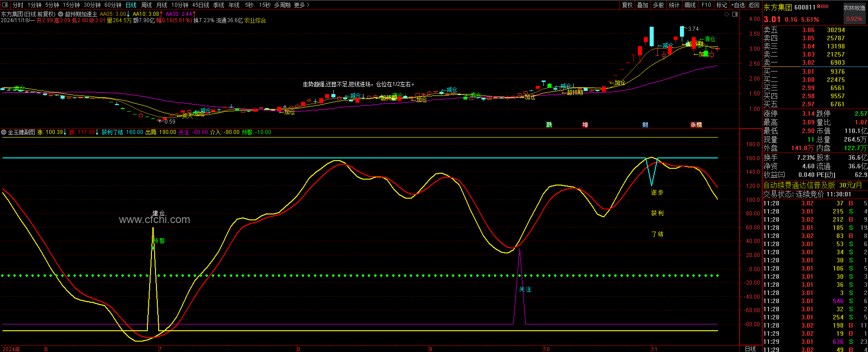
Task: Click the 统计 statistics button
Action: (x=674, y=5)
